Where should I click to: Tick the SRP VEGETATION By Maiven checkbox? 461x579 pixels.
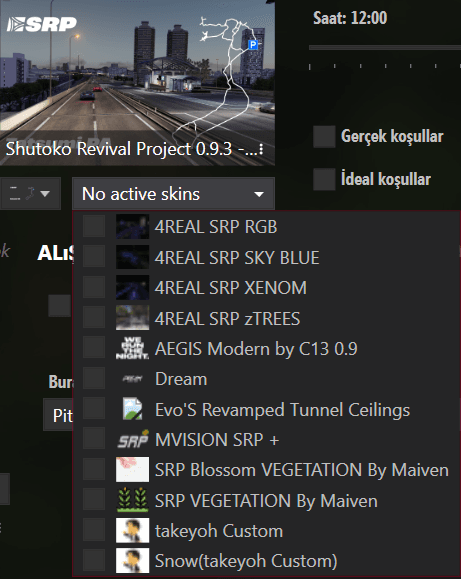[x=94, y=500]
